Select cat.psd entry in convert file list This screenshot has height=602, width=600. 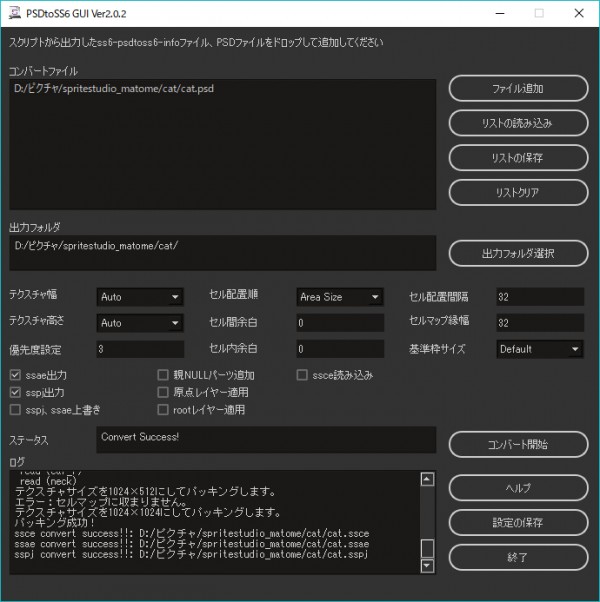(x=114, y=89)
